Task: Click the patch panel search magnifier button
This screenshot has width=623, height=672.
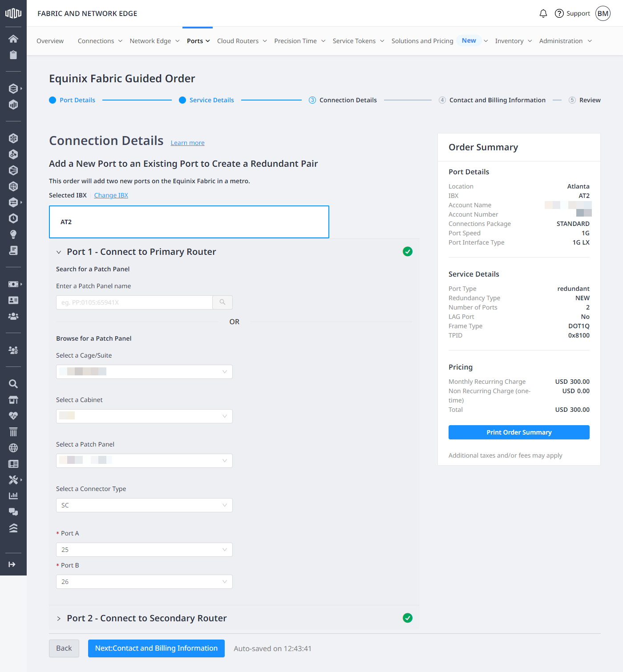Action: pyautogui.click(x=222, y=302)
